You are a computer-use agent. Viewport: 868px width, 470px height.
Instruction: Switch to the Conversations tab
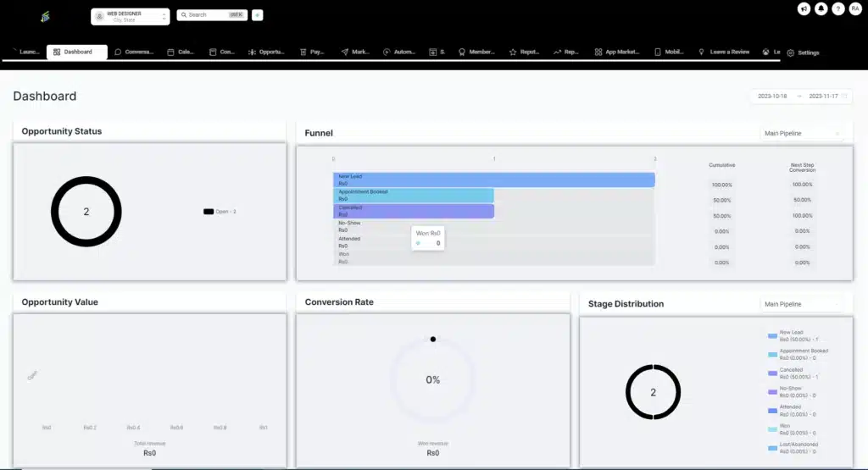point(134,53)
